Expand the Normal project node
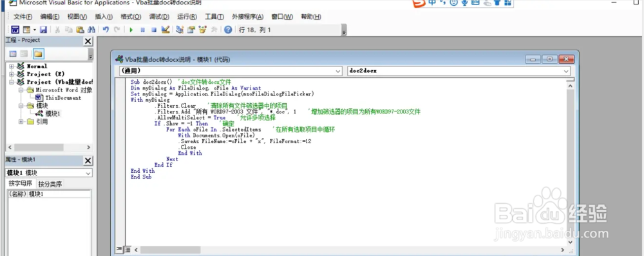This screenshot has height=256, width=644. 11,66
